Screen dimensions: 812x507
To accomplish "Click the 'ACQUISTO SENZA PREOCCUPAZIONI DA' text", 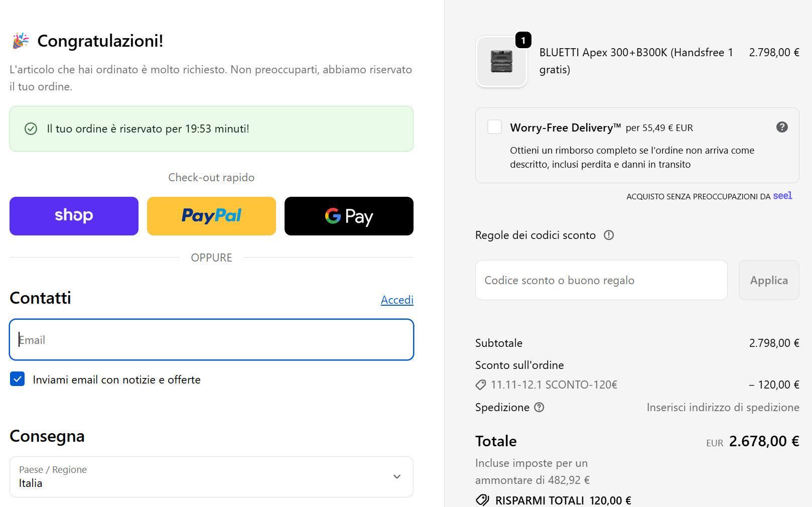I will 699,197.
